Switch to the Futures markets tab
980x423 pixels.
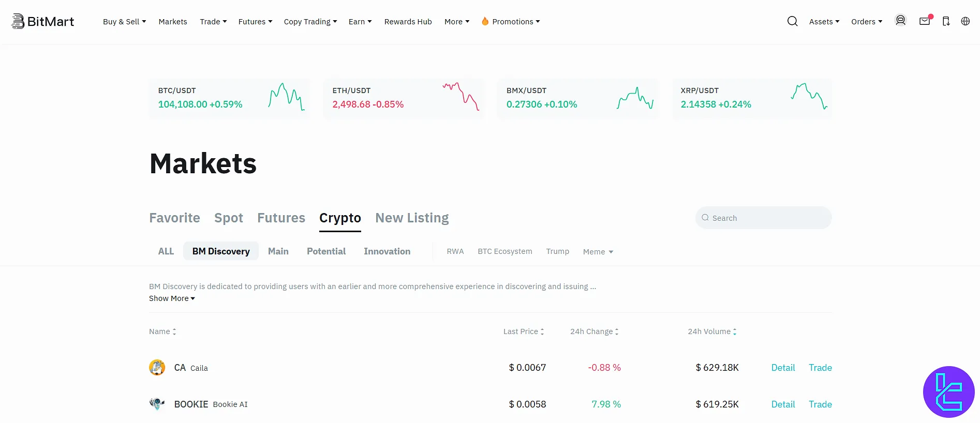coord(281,218)
